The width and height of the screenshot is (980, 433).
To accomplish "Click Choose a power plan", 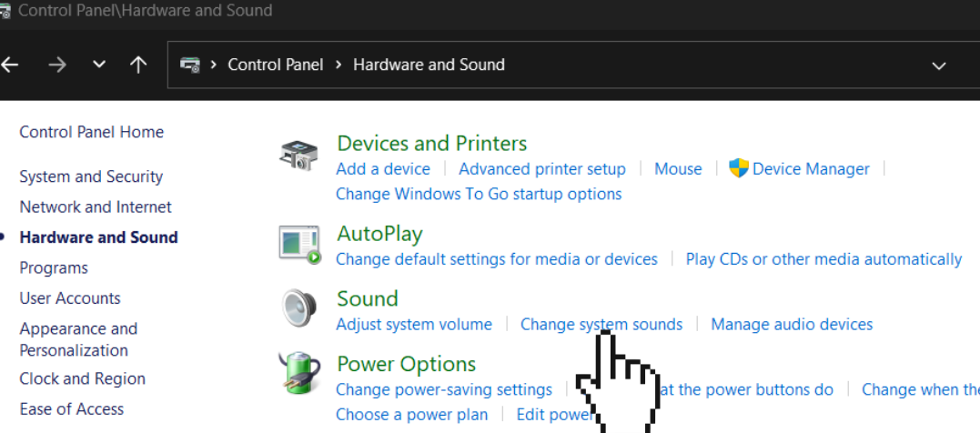I will point(412,415).
